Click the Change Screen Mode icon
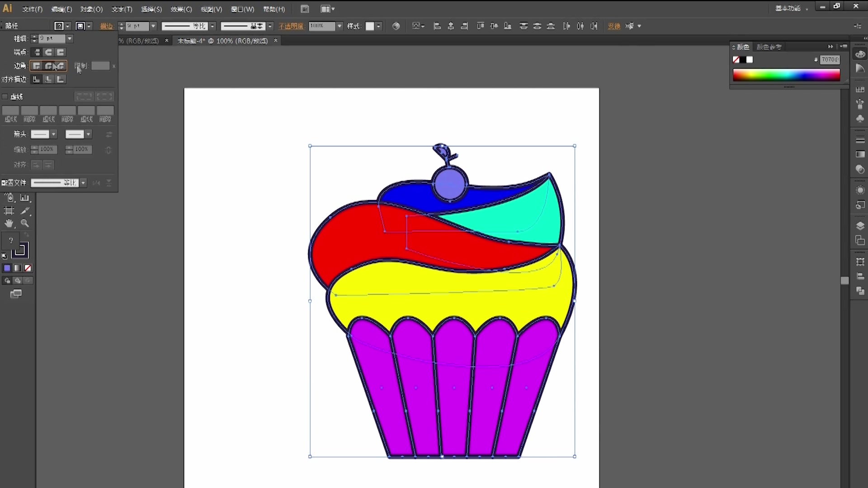 [x=16, y=294]
